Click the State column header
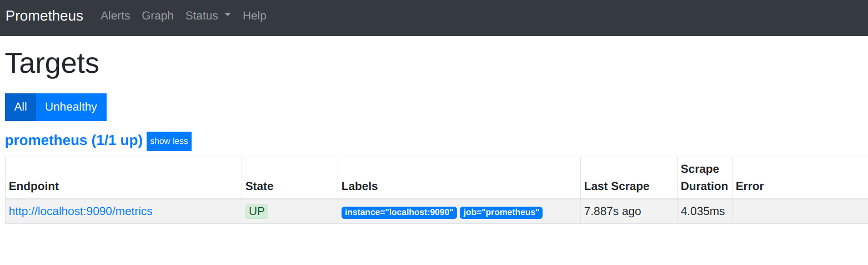This screenshot has height=265, width=868. (259, 186)
